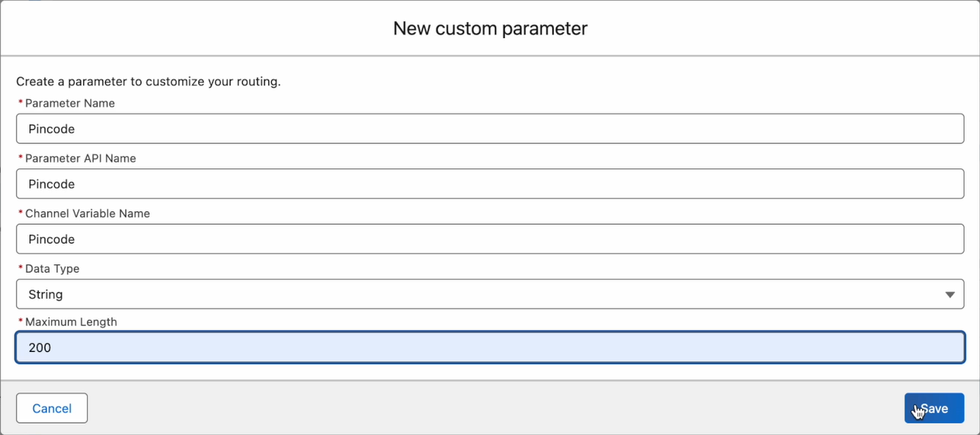Click the "Data Type" label text

tap(53, 269)
